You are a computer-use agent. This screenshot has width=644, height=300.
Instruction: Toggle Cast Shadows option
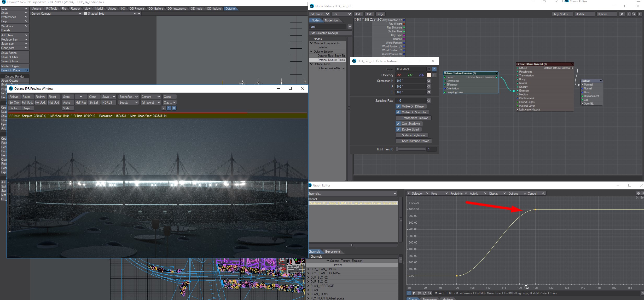[398, 124]
